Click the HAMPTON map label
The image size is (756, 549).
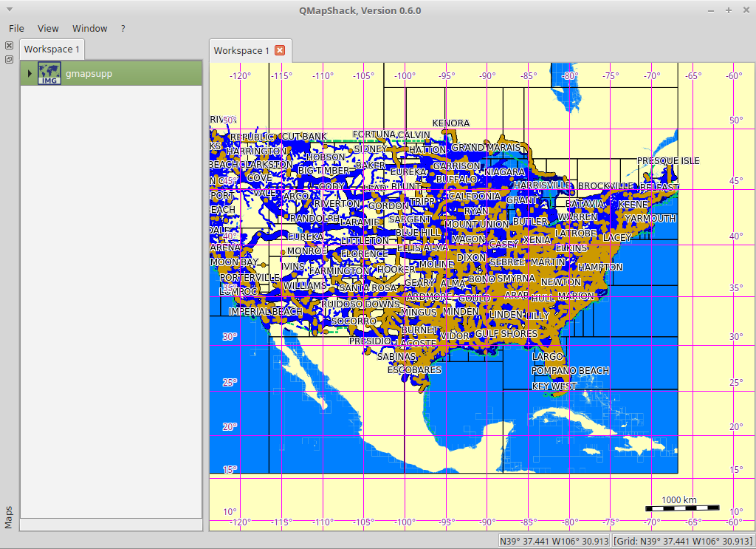(x=600, y=267)
